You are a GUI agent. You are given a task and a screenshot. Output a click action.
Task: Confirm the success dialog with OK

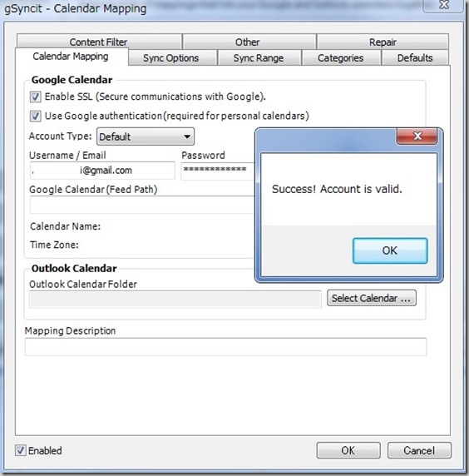[x=390, y=250]
